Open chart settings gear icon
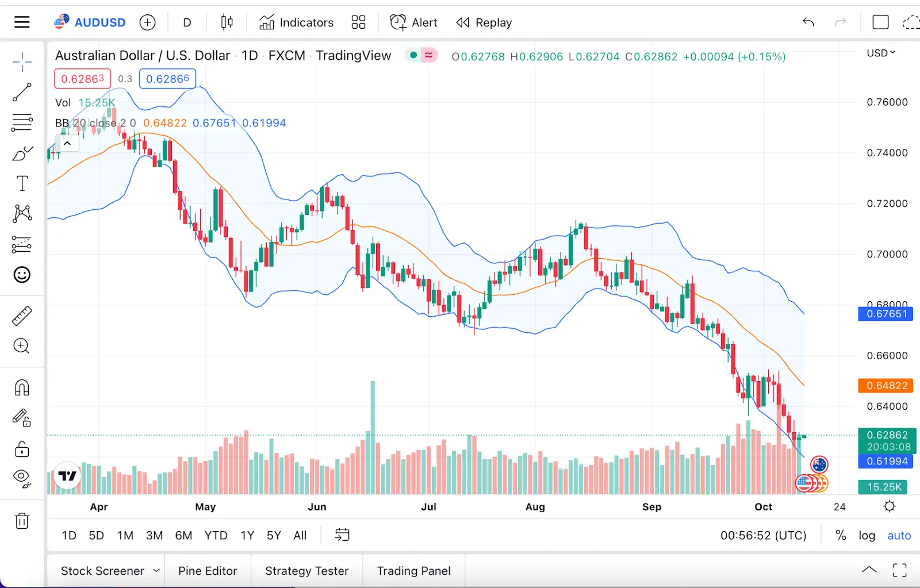The height and width of the screenshot is (588, 920). click(x=890, y=506)
